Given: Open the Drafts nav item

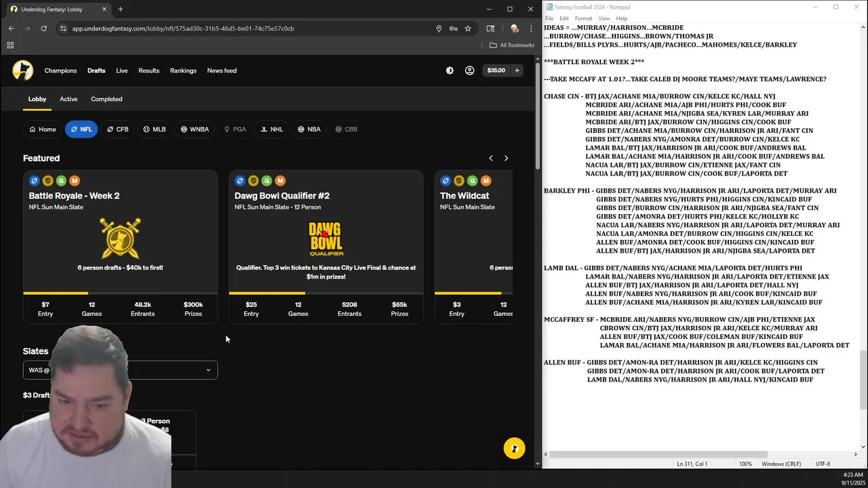Looking at the screenshot, I should tap(96, 70).
